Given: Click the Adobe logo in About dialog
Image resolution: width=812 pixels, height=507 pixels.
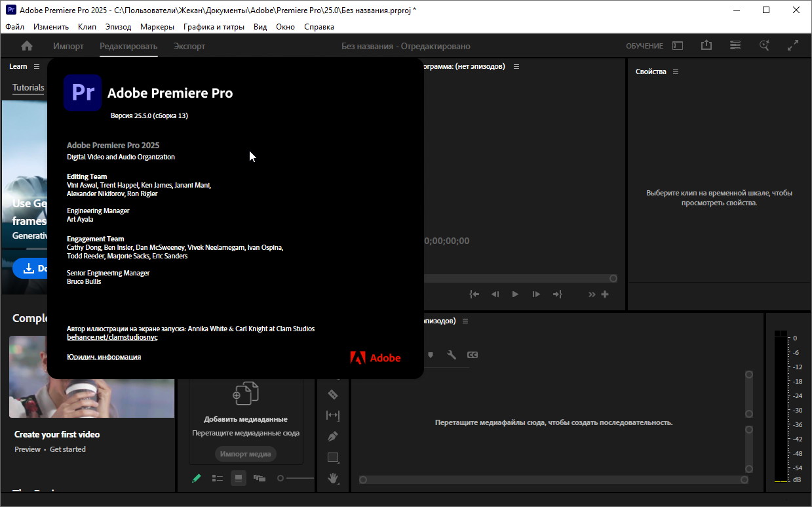Looking at the screenshot, I should tap(376, 357).
